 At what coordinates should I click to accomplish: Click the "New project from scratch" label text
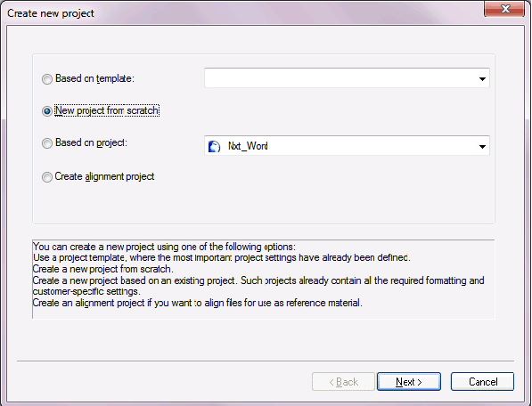(x=107, y=110)
